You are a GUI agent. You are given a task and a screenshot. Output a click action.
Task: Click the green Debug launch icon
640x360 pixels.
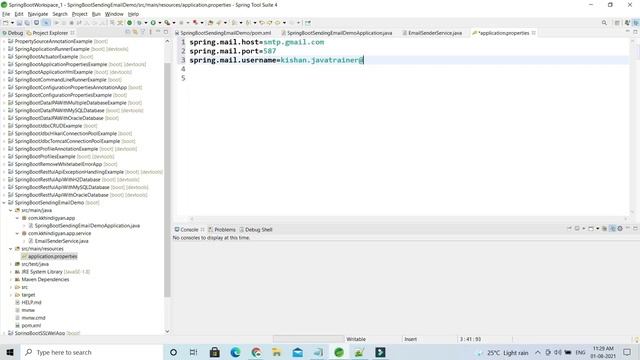click(x=139, y=23)
